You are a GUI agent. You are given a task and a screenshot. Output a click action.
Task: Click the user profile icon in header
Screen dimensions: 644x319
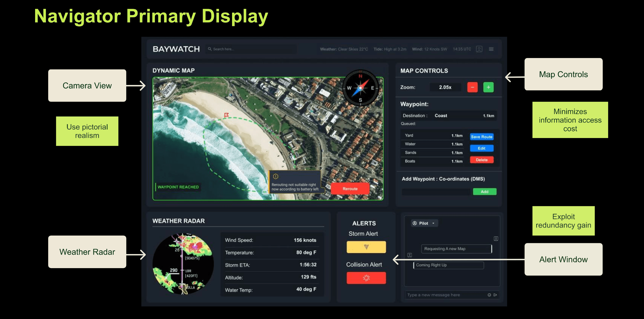click(x=479, y=49)
